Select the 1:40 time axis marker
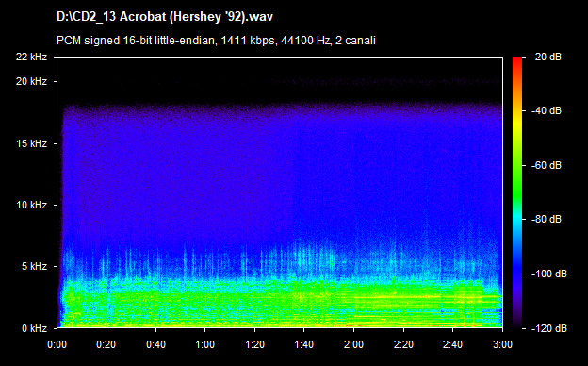Image resolution: width=588 pixels, height=366 pixels. pos(304,344)
